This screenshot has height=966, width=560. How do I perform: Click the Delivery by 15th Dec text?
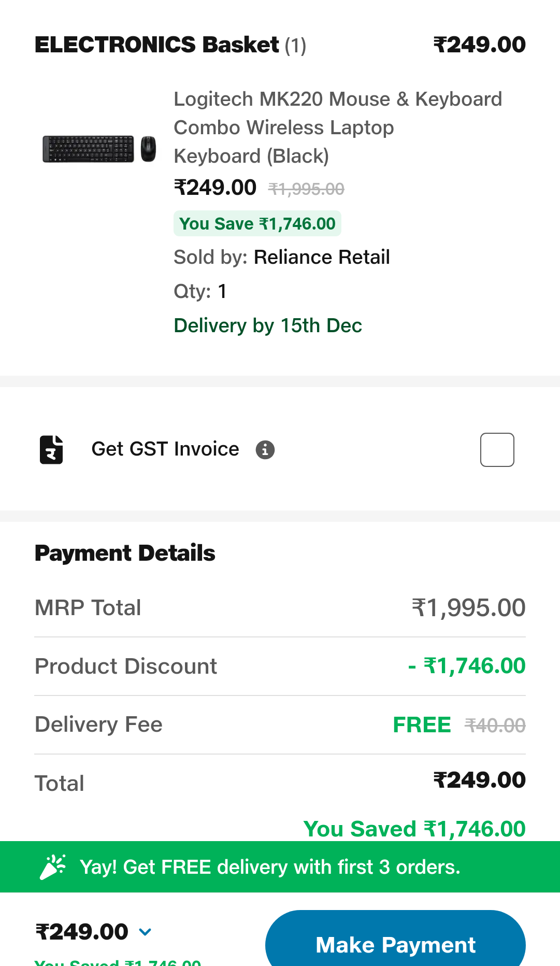(x=268, y=325)
